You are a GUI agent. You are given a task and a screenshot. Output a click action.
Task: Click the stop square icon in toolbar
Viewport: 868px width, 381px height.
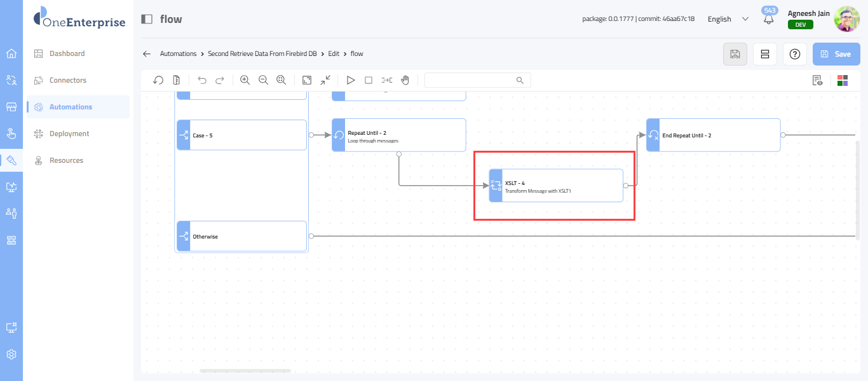369,80
